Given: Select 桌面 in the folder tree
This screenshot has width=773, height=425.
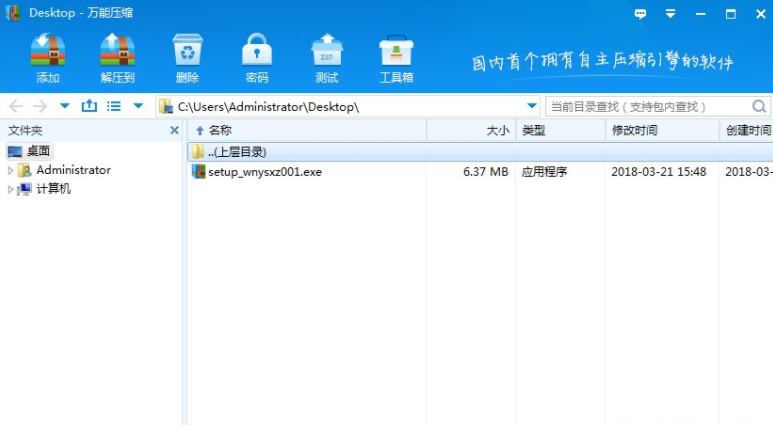Looking at the screenshot, I should pyautogui.click(x=30, y=151).
